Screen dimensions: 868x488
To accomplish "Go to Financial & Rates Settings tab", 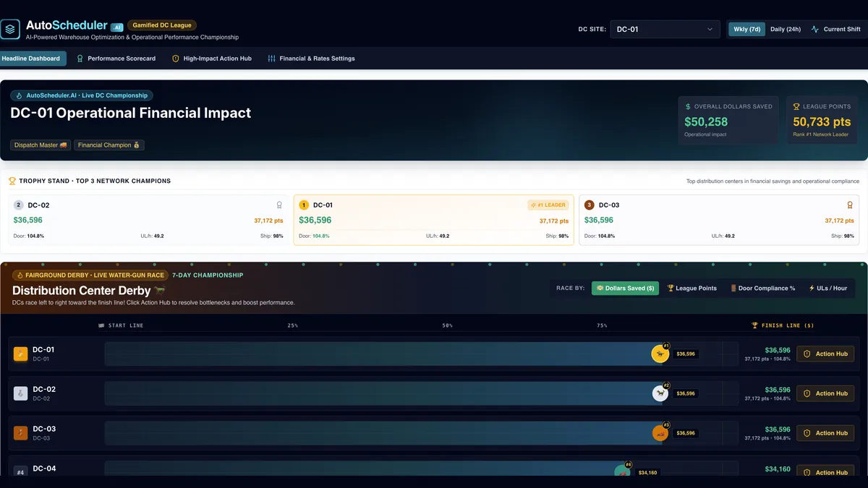I will click(x=311, y=59).
